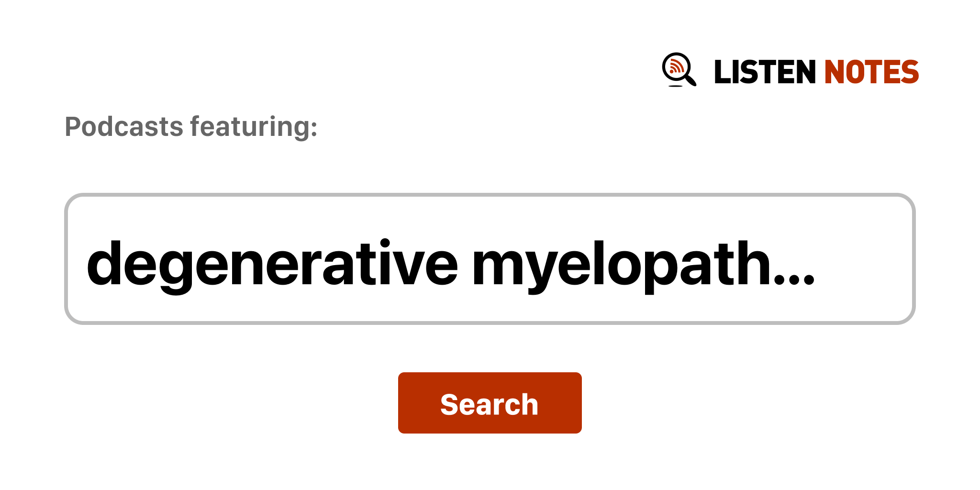Screen dimensions: 980x490
Task: Click the white "Search" label on the button
Action: 489,404
